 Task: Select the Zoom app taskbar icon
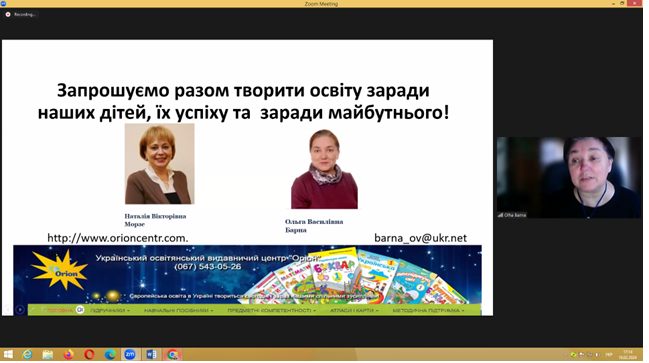click(x=130, y=355)
